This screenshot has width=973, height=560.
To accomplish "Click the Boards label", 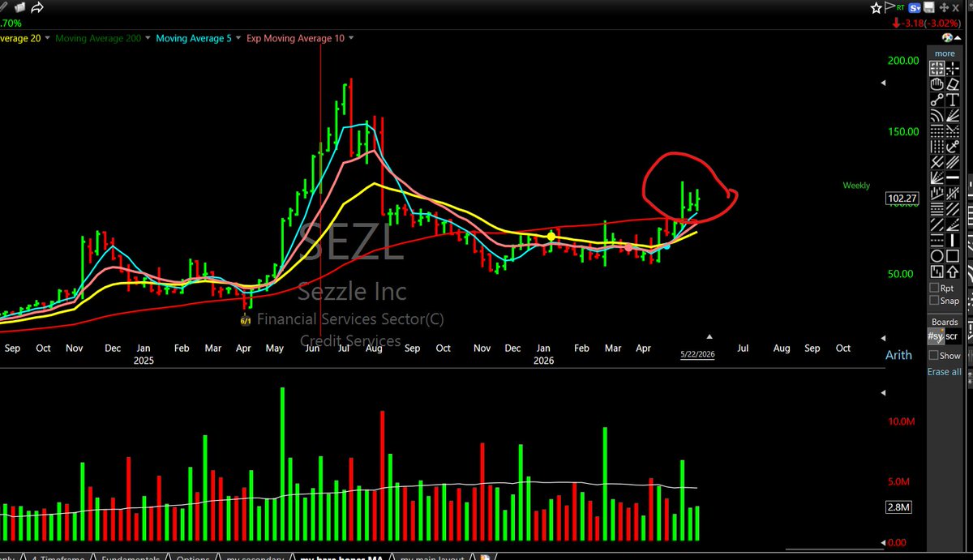I will tap(945, 322).
